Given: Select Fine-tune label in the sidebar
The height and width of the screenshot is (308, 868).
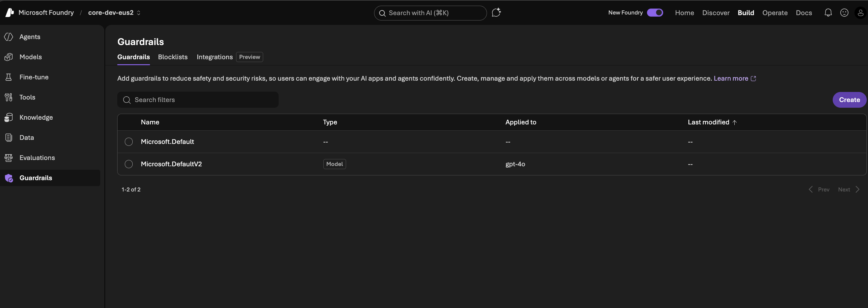Looking at the screenshot, I should click(x=34, y=77).
